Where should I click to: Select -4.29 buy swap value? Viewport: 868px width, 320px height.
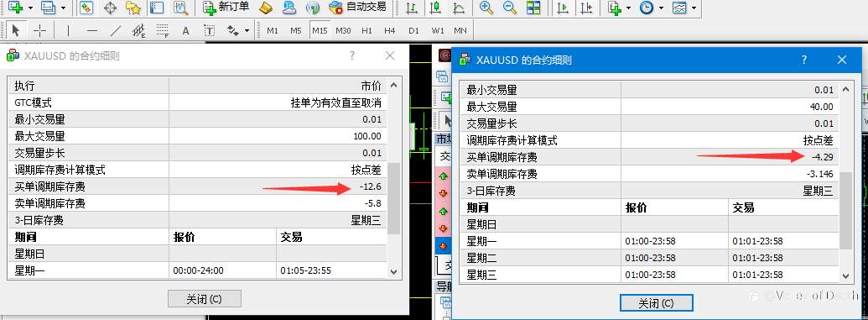coord(822,157)
